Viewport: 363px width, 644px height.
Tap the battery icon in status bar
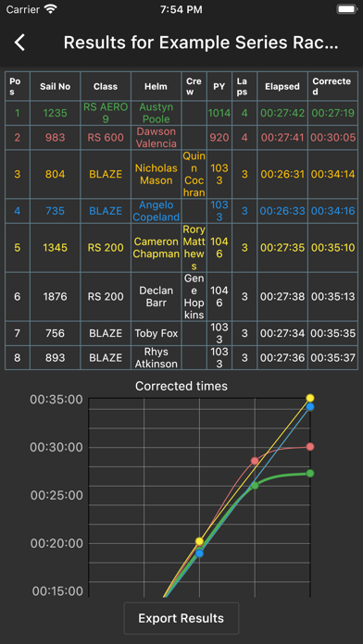pos(346,9)
